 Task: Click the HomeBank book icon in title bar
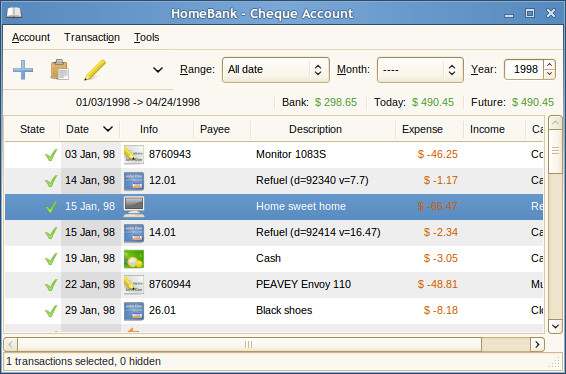click(x=14, y=13)
